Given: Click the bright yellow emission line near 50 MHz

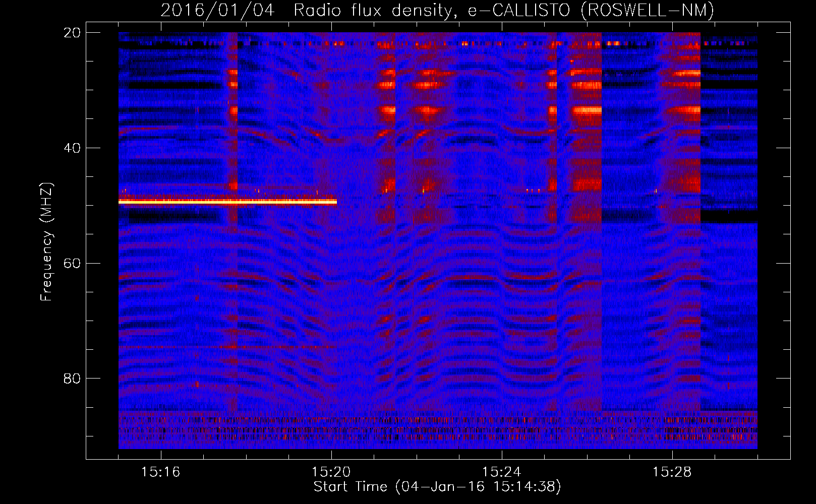Looking at the screenshot, I should (227, 202).
